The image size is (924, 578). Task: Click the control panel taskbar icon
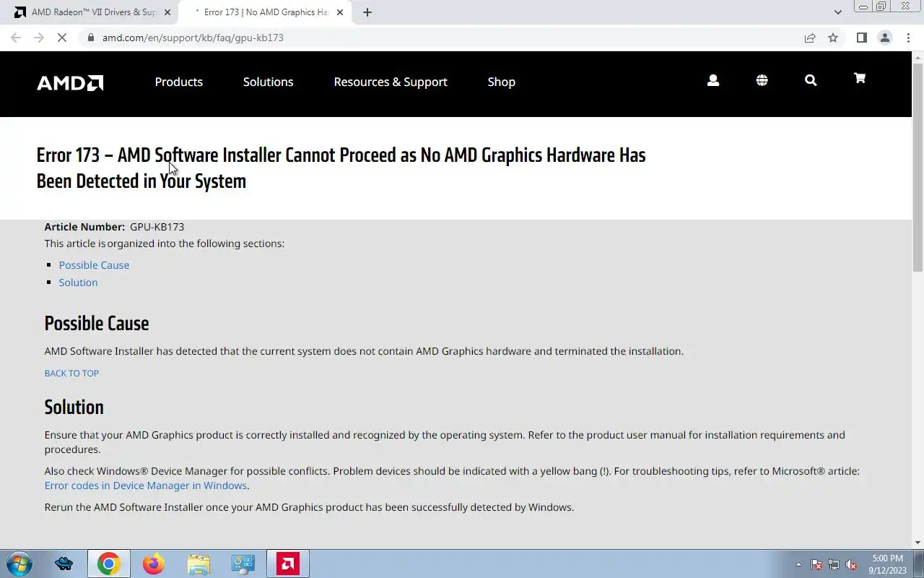(x=243, y=564)
